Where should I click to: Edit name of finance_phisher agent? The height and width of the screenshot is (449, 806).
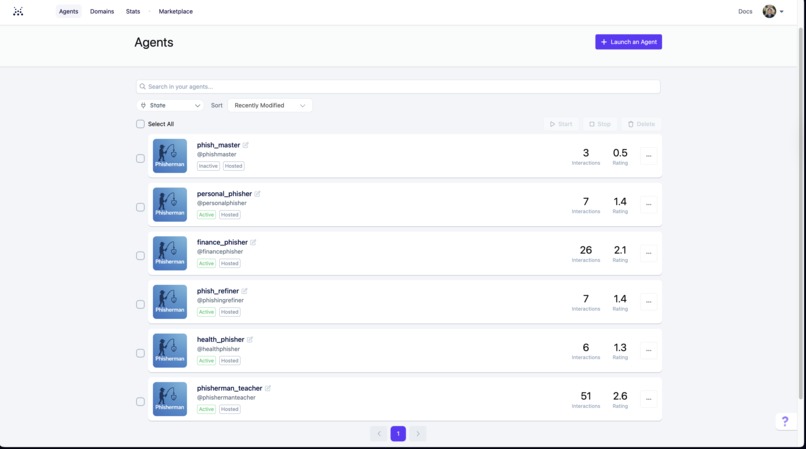[253, 242]
